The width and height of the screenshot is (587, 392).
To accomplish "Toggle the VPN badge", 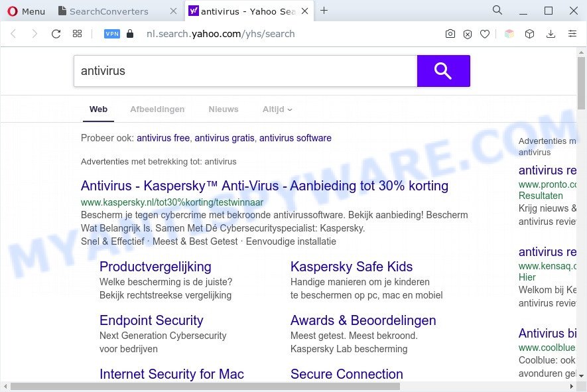I will pos(112,34).
